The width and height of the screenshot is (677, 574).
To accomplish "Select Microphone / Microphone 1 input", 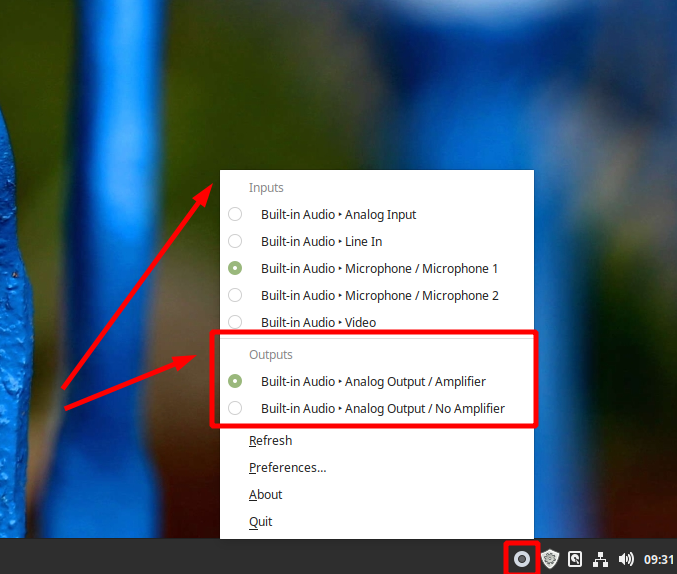I will [x=376, y=269].
